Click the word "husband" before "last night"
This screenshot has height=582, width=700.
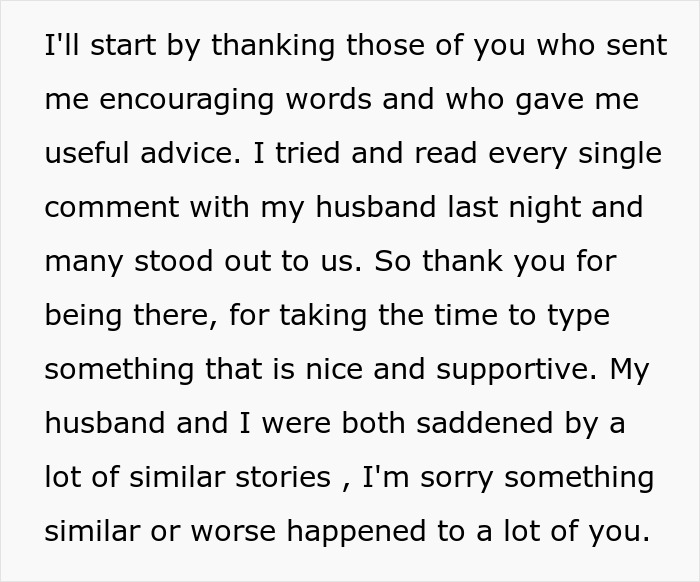coord(375,207)
